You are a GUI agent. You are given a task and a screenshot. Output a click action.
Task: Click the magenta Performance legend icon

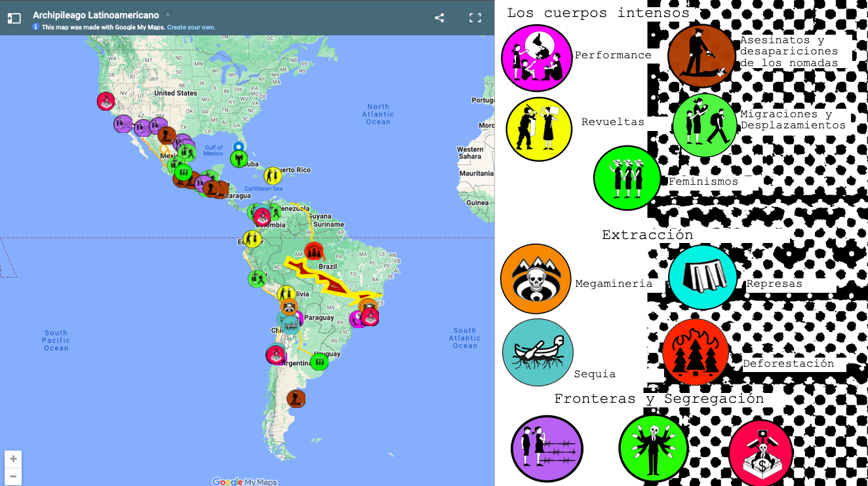[x=537, y=57]
